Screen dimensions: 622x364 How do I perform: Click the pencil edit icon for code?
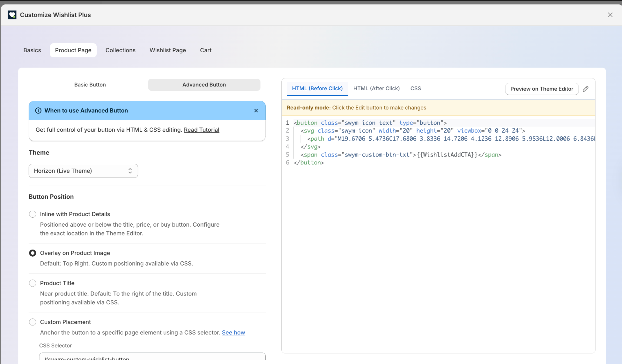(x=585, y=89)
